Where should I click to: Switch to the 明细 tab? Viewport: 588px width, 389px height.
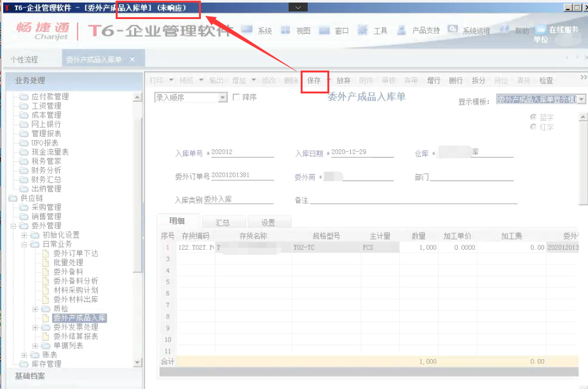(177, 221)
